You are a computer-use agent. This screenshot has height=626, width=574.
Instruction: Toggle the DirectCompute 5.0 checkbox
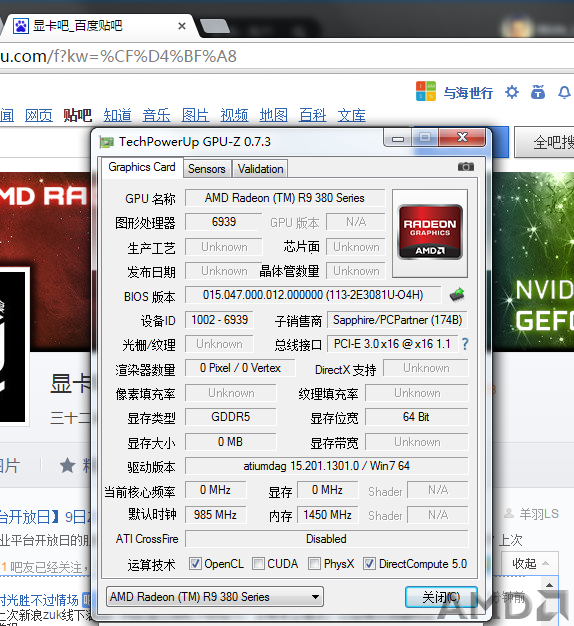[369, 564]
